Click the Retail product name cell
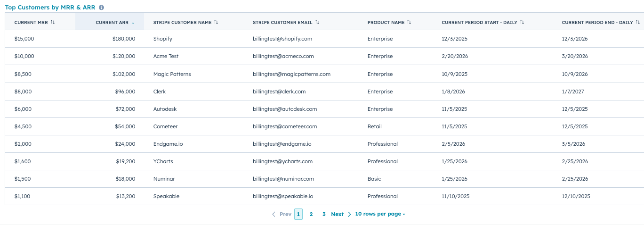 click(x=375, y=126)
